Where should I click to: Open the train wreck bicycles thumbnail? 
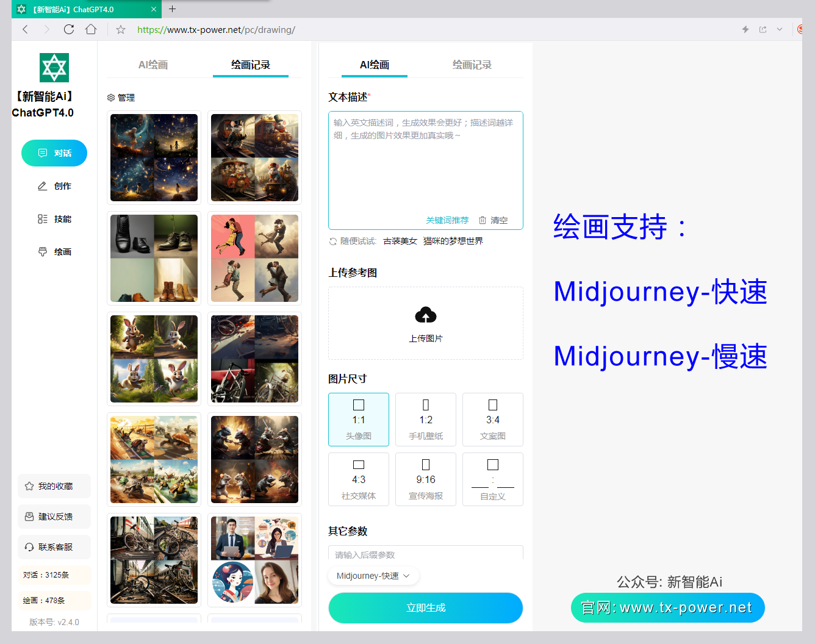tap(154, 560)
